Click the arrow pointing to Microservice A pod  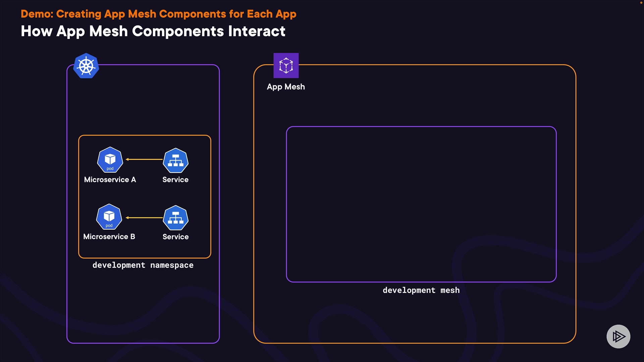(144, 159)
